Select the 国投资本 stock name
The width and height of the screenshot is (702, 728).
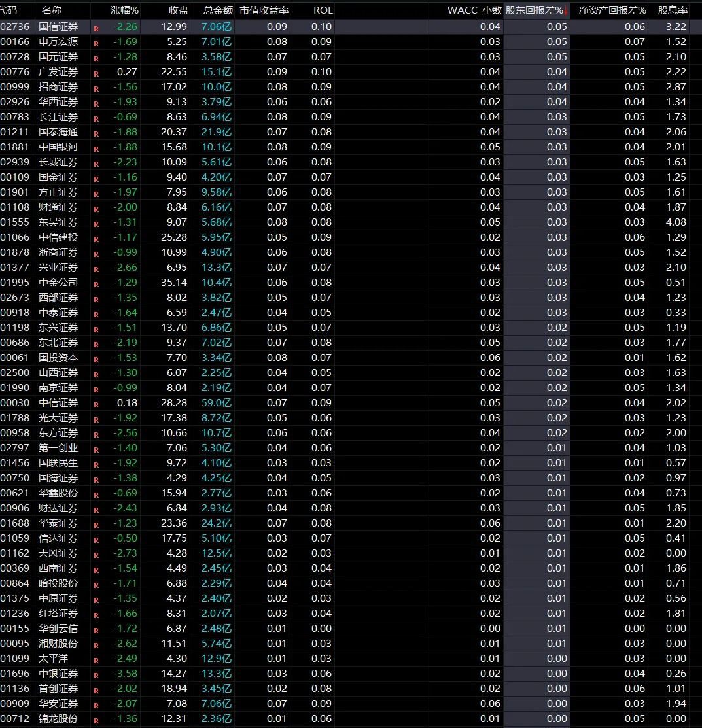58,358
